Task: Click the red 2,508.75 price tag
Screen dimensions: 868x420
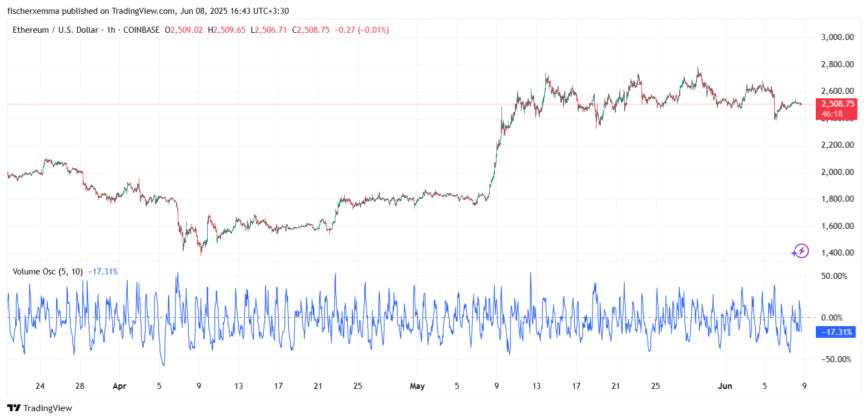Action: click(x=836, y=103)
